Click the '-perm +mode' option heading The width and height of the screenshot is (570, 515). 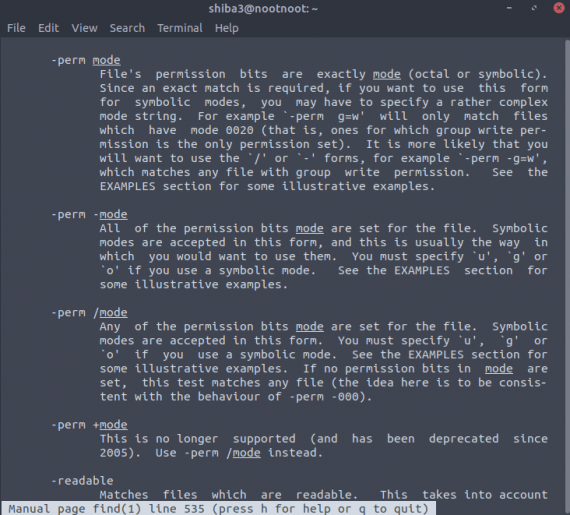pyautogui.click(x=89, y=425)
